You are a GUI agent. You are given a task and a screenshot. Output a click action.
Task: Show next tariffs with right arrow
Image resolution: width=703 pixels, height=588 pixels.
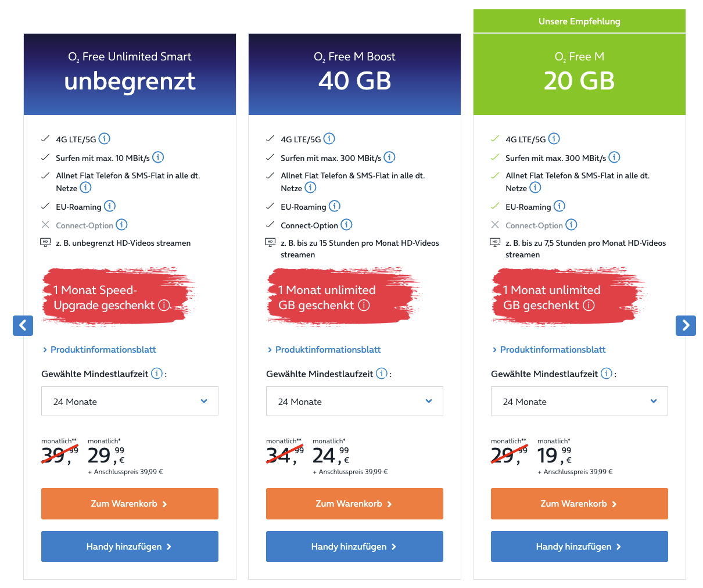(x=686, y=325)
